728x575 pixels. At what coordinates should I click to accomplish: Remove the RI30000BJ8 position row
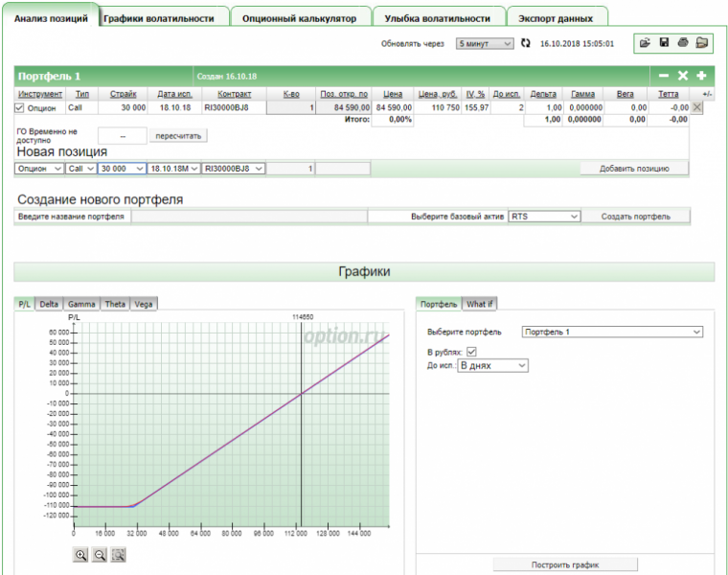pyautogui.click(x=696, y=107)
